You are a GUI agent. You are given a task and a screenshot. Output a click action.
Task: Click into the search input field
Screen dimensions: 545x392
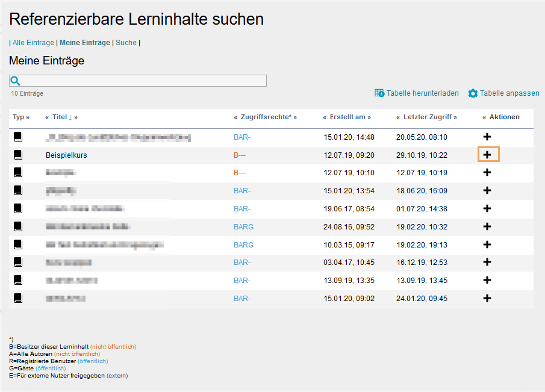point(139,80)
